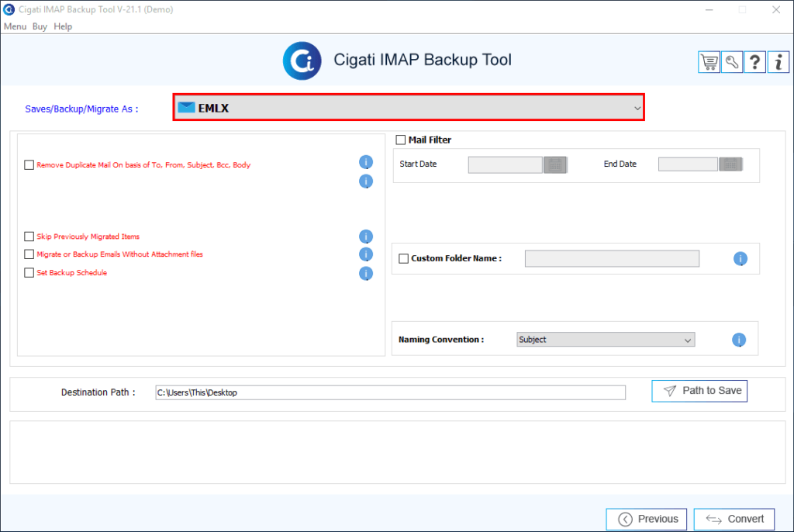Viewport: 794px width, 532px height.
Task: Start conversion with the Convert button
Action: 734,519
